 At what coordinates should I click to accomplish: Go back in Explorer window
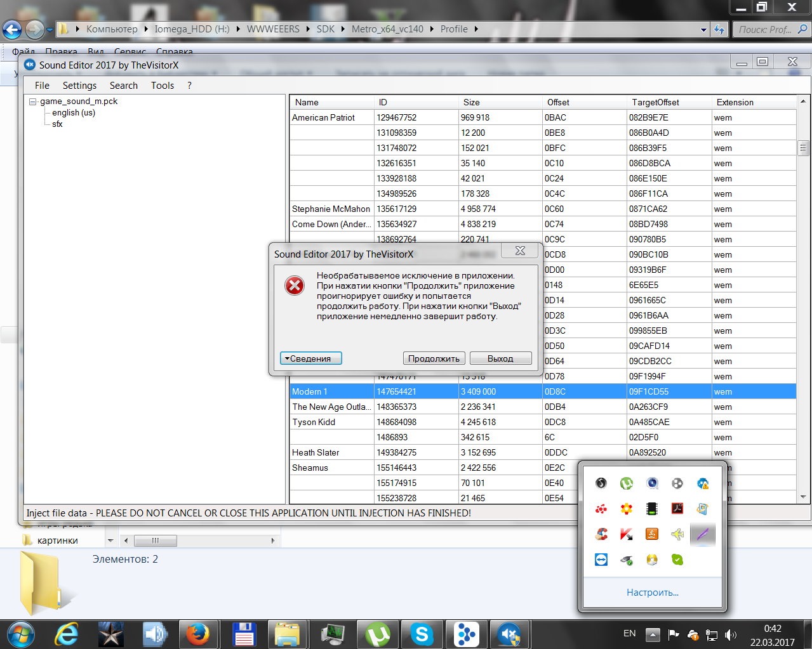12,29
